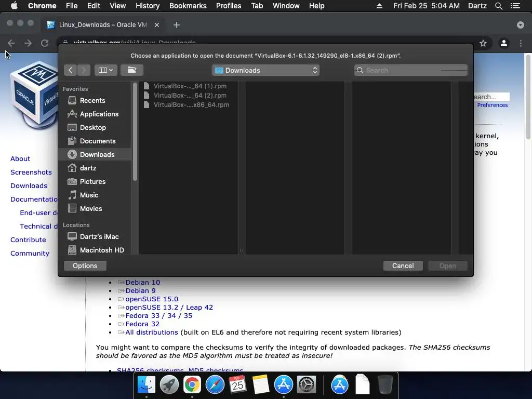
Task: Open a new Chrome tab
Action: click(x=177, y=25)
